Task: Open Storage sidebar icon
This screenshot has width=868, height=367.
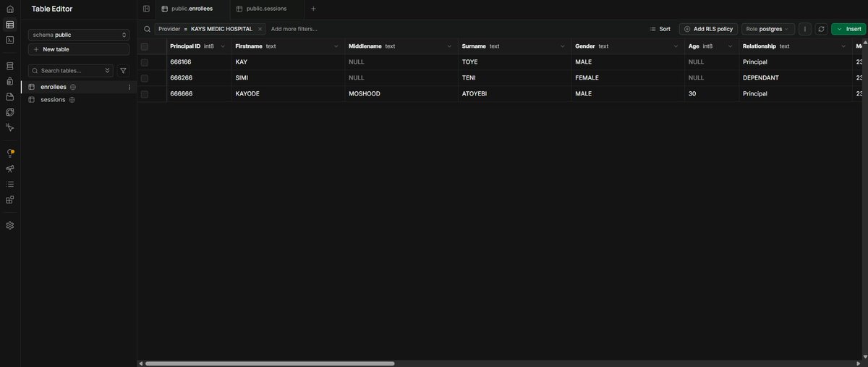Action: 10,96
